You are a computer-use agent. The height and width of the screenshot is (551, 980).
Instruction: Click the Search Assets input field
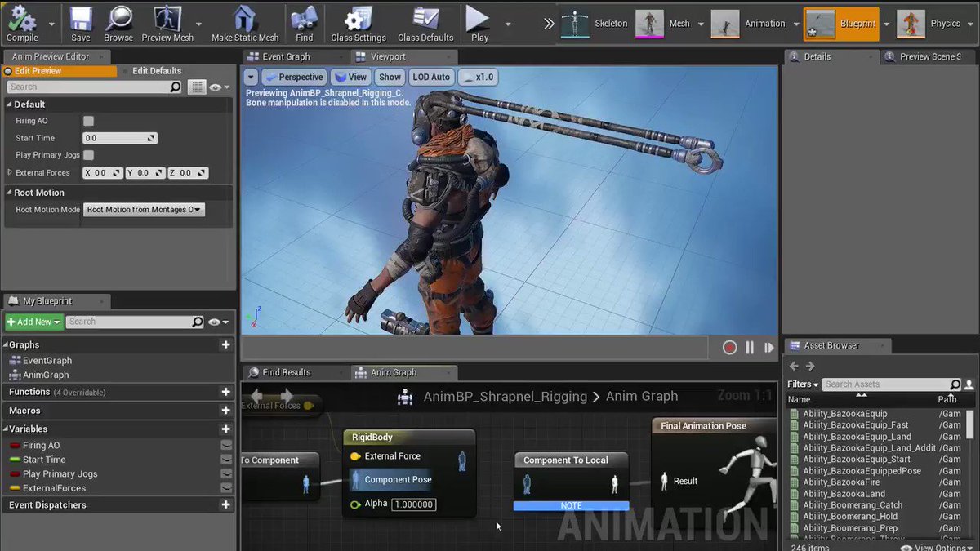point(890,384)
